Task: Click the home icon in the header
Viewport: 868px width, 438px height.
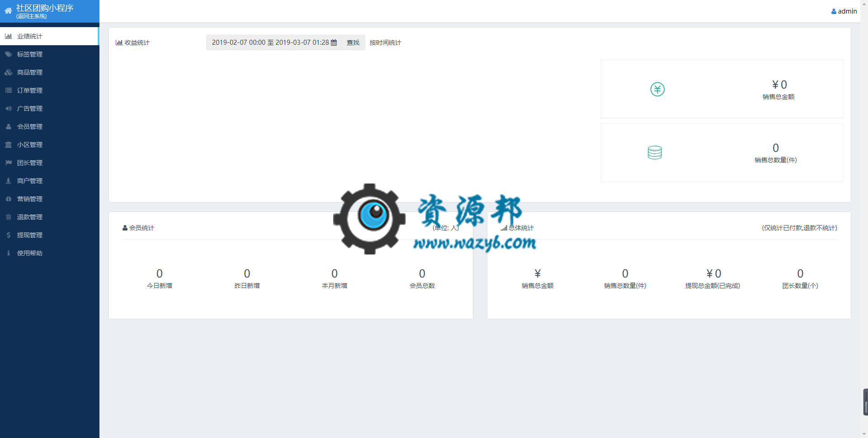Action: (x=8, y=11)
